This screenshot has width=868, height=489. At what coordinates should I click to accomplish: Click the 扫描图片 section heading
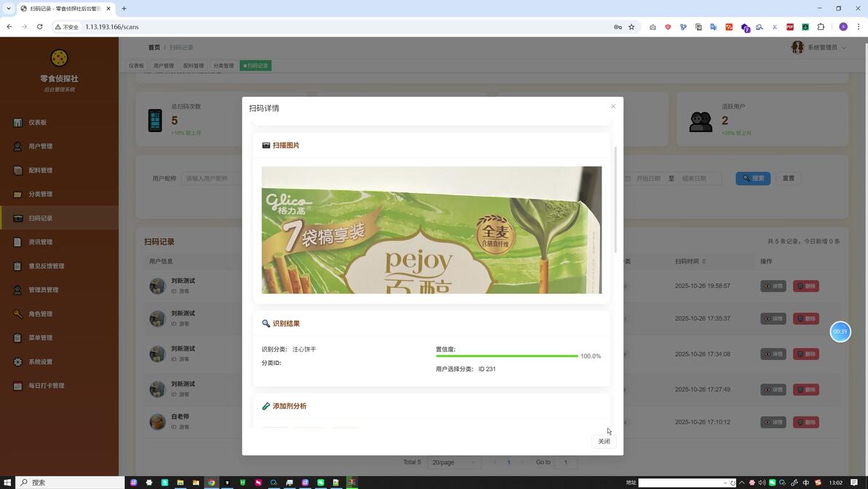(x=280, y=145)
